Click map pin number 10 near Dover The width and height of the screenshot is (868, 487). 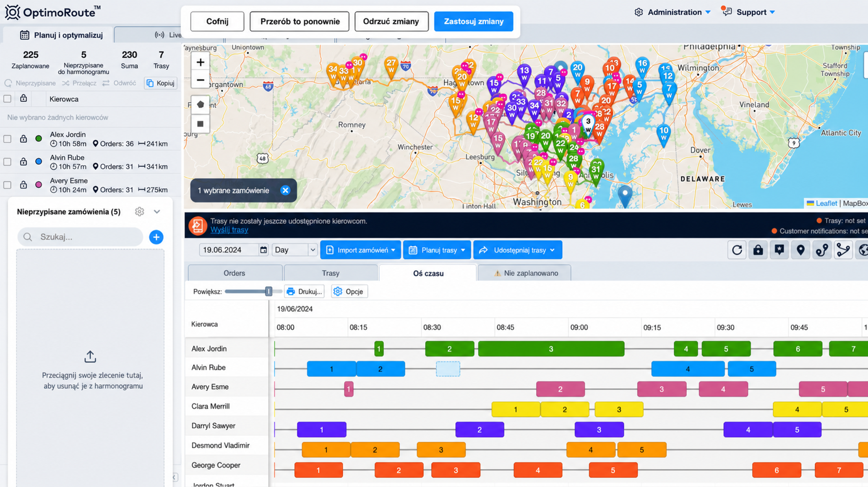[x=663, y=135]
